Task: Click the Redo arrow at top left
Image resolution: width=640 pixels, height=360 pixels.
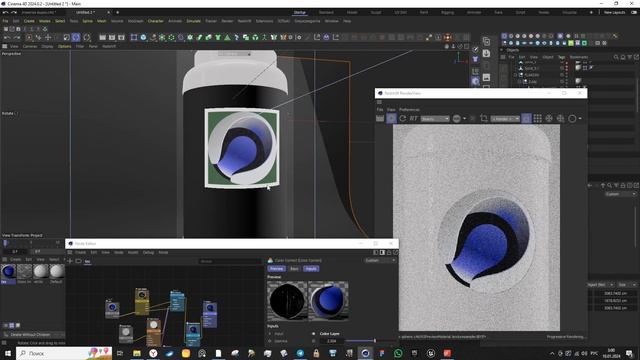Action: pos(13,13)
